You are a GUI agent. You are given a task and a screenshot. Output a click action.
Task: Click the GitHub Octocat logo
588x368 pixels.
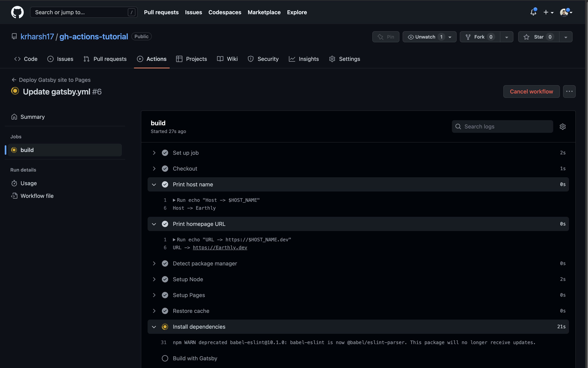click(17, 12)
